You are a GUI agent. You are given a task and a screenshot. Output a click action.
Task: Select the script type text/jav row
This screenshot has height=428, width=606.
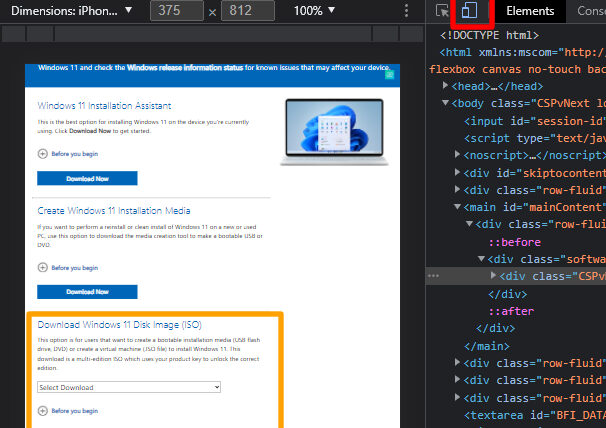(535, 138)
